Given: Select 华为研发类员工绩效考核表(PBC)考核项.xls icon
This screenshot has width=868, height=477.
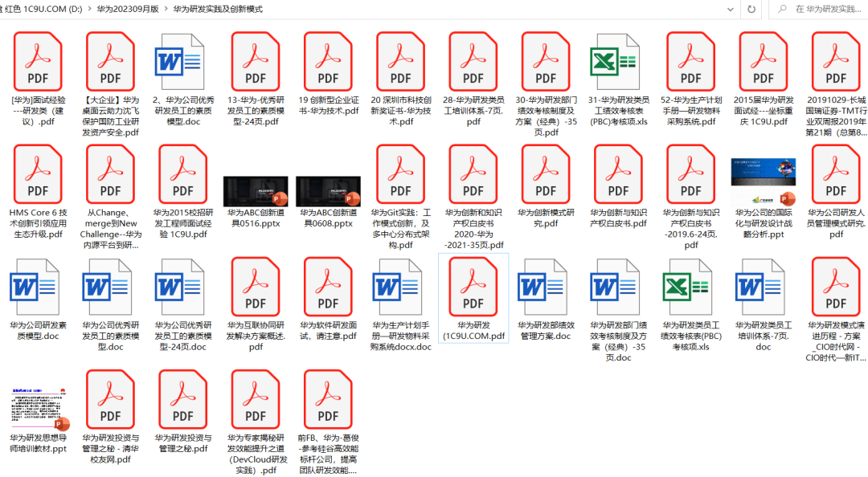Looking at the screenshot, I should pyautogui.click(x=687, y=287).
